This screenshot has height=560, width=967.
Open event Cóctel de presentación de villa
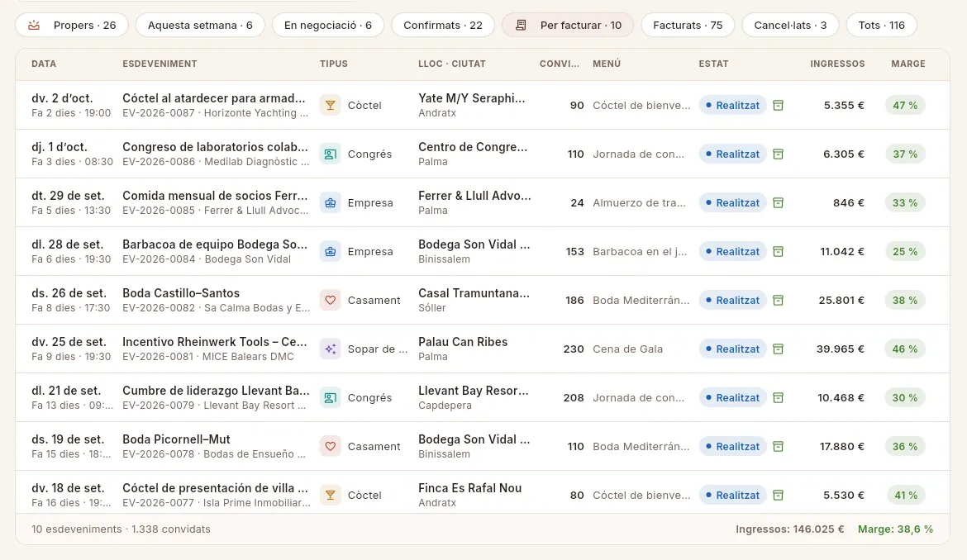[215, 487]
